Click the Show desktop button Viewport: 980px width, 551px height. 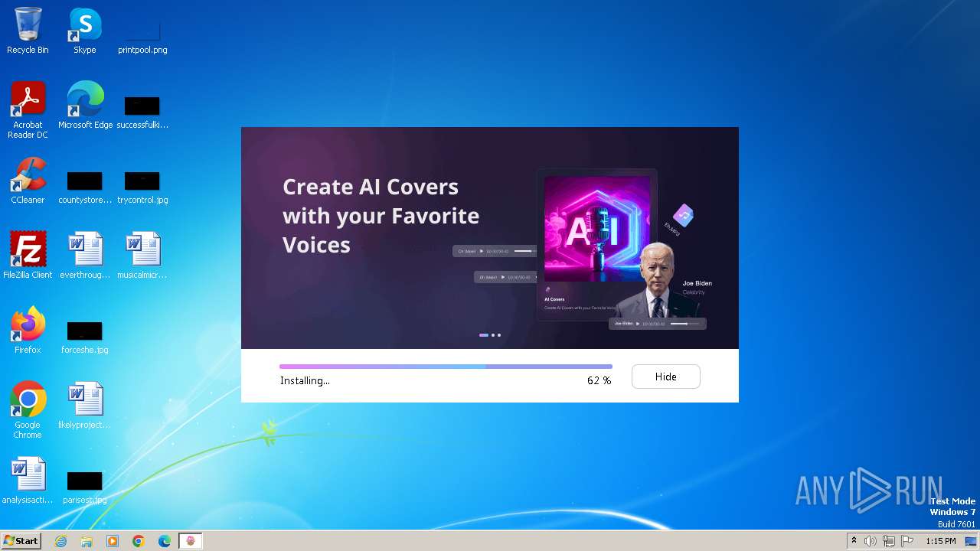[x=972, y=541]
